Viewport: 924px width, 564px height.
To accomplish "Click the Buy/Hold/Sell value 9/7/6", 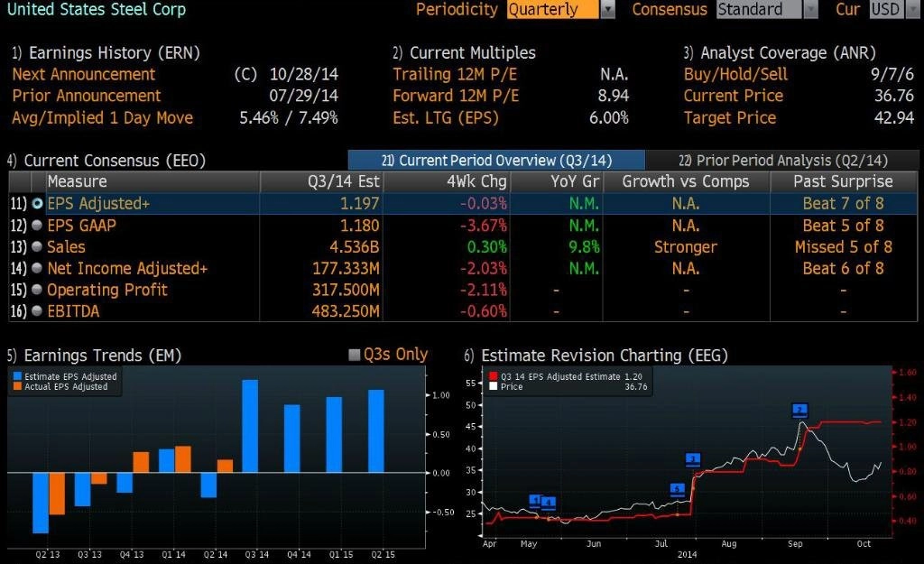I will click(892, 74).
